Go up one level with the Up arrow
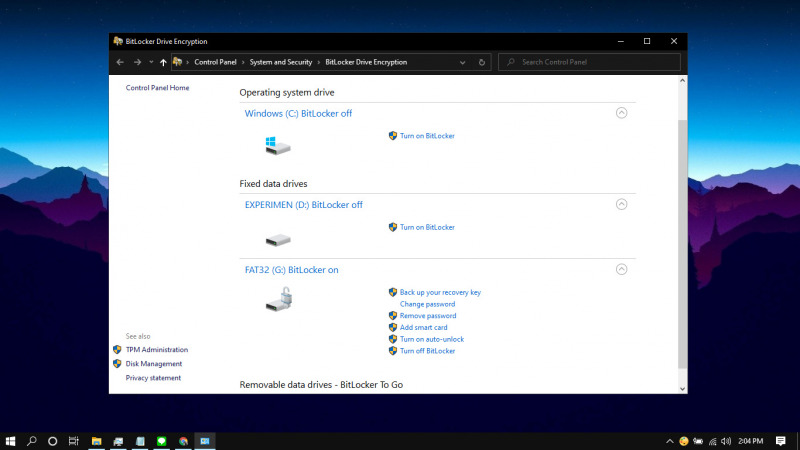 163,62
